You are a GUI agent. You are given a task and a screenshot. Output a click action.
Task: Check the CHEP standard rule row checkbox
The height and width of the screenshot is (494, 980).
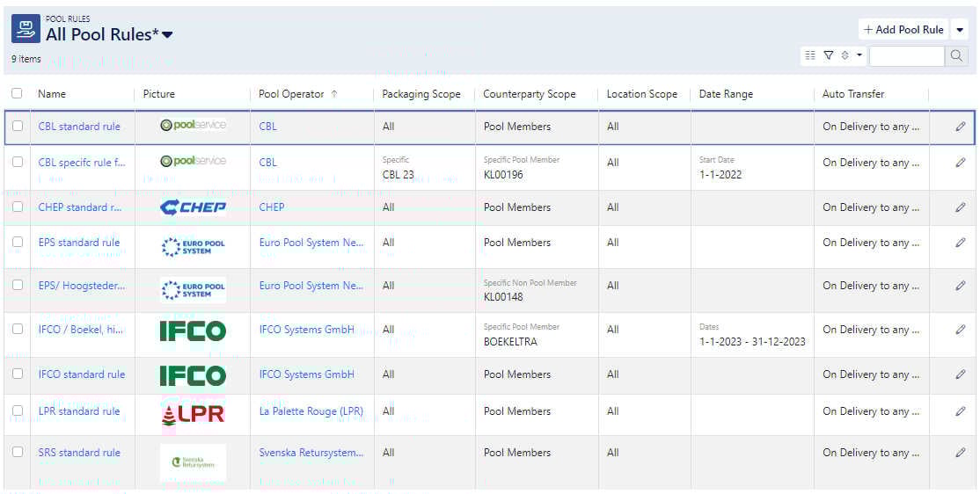(x=18, y=207)
